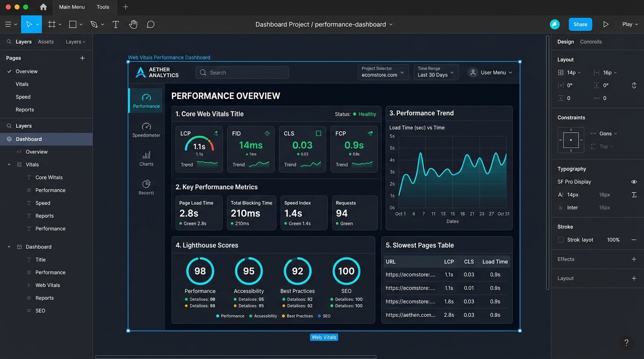Switch to the Tools tab

[x=103, y=7]
